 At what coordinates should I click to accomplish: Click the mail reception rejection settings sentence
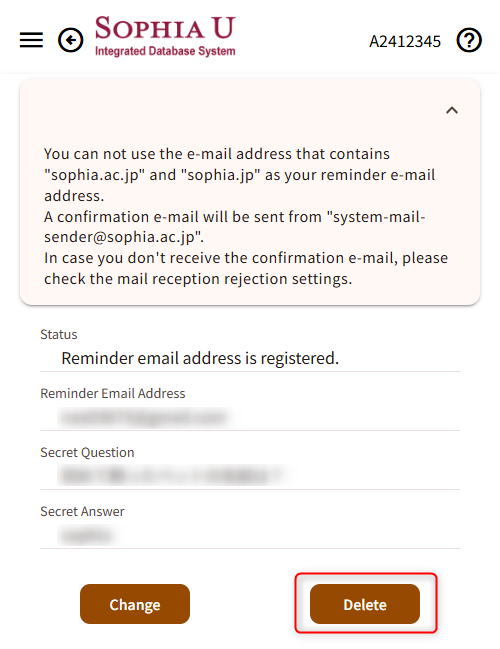tap(246, 268)
